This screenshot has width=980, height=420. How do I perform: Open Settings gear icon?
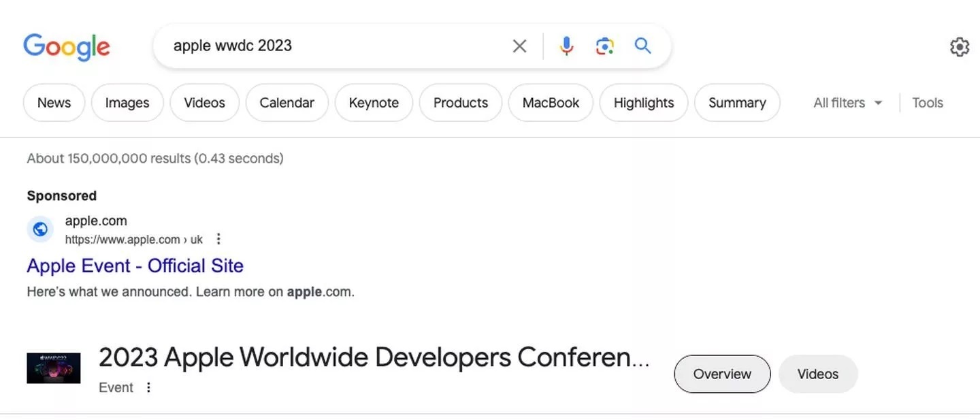click(959, 47)
